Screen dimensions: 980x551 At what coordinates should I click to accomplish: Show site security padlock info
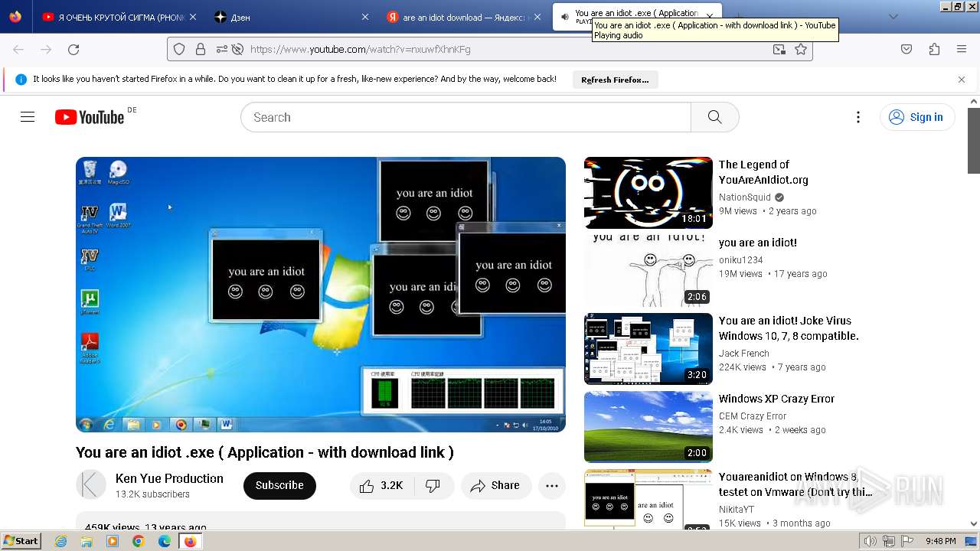[x=201, y=49]
